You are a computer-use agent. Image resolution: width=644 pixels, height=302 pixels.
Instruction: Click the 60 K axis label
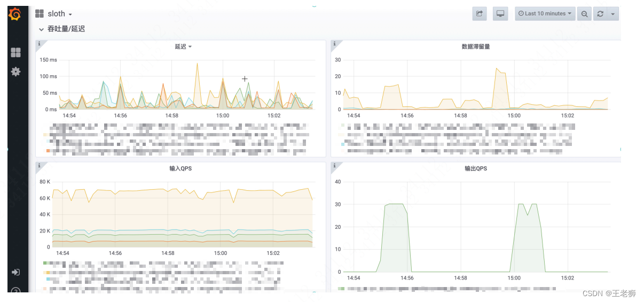(45, 198)
